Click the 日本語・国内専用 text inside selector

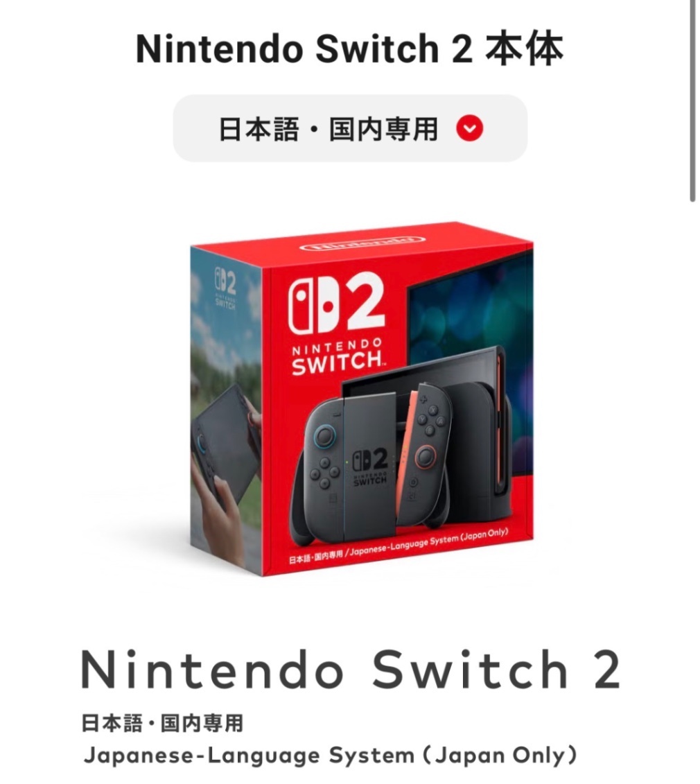point(329,129)
